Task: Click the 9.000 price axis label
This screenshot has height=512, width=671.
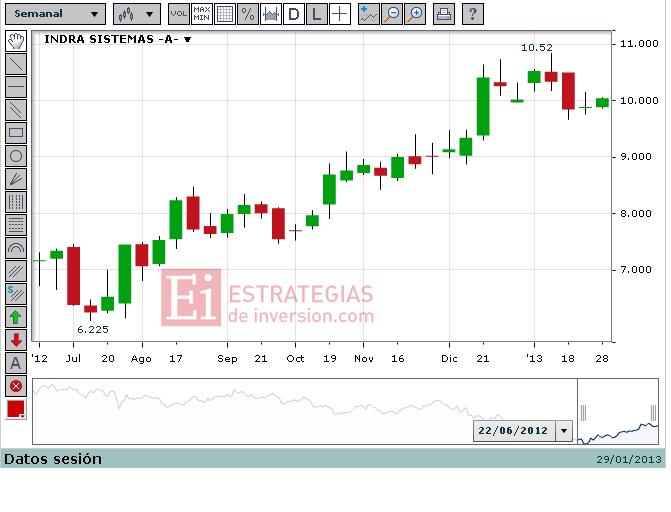Action: click(636, 157)
